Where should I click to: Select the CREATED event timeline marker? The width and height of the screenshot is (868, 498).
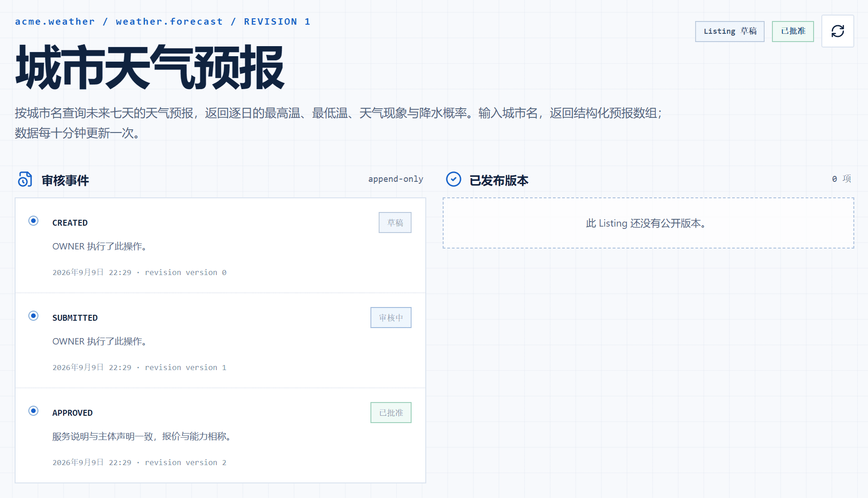coord(33,221)
